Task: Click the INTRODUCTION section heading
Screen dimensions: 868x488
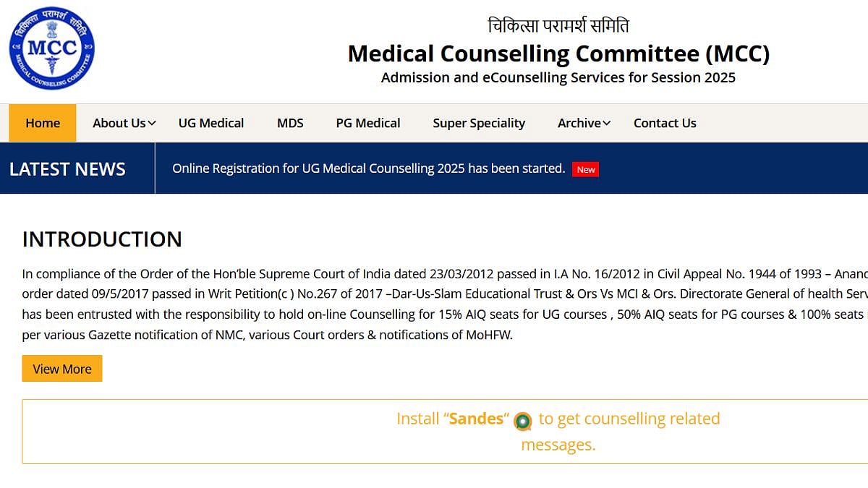Action: tap(101, 239)
